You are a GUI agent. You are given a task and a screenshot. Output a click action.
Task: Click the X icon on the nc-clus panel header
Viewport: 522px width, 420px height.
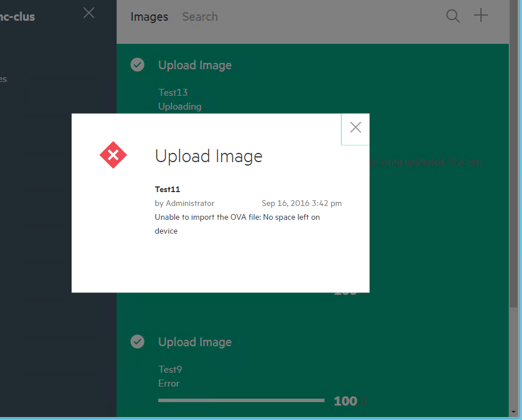(x=88, y=13)
